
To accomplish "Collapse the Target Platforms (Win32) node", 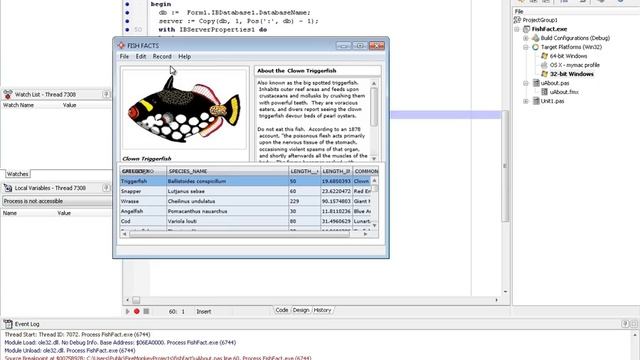I will tap(526, 47).
